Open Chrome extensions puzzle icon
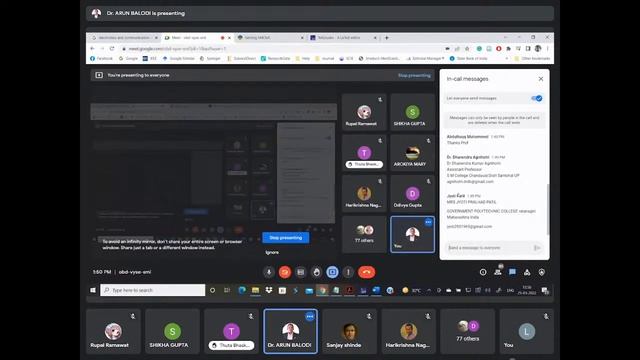The height and width of the screenshot is (360, 640). coord(509,49)
